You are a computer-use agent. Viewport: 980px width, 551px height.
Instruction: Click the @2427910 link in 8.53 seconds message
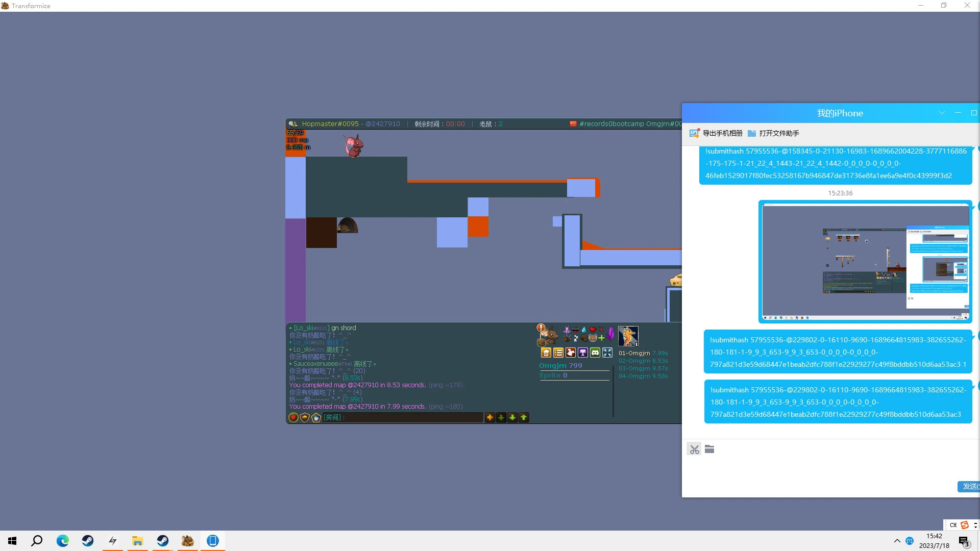[x=363, y=385]
